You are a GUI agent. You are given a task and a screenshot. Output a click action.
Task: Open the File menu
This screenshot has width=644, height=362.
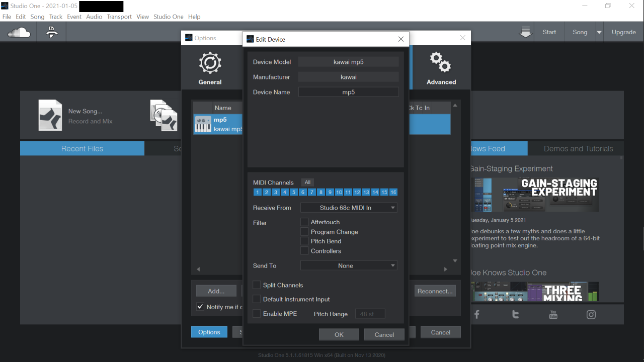tap(7, 17)
